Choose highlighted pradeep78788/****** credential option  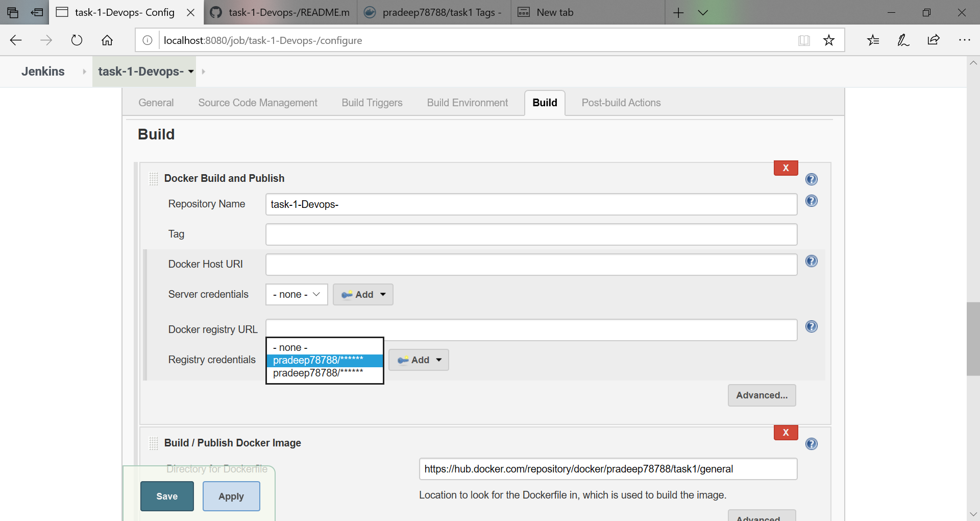coord(325,361)
